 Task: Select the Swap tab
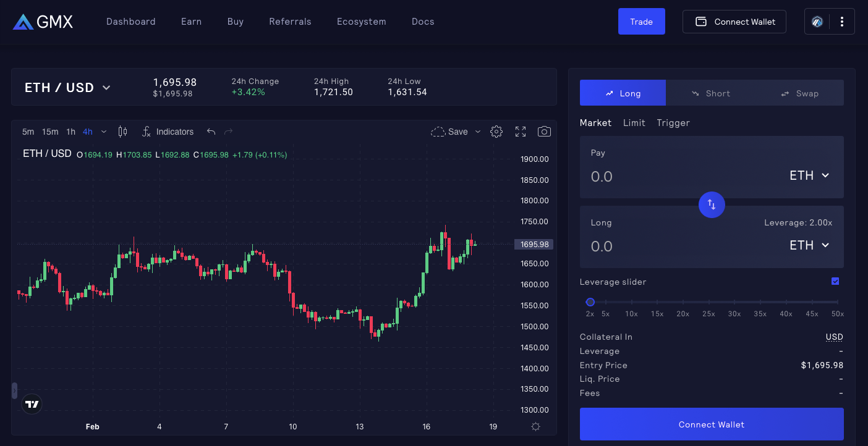[799, 93]
